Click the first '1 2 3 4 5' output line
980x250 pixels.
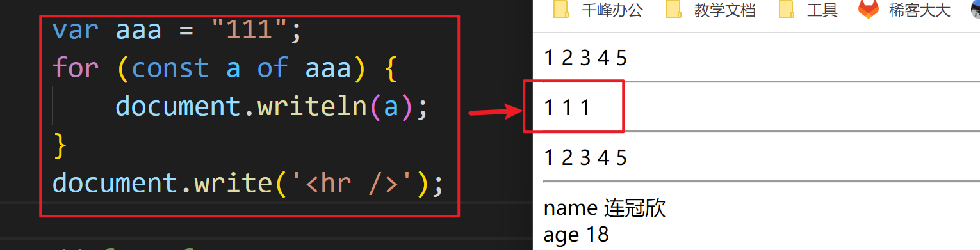(585, 58)
